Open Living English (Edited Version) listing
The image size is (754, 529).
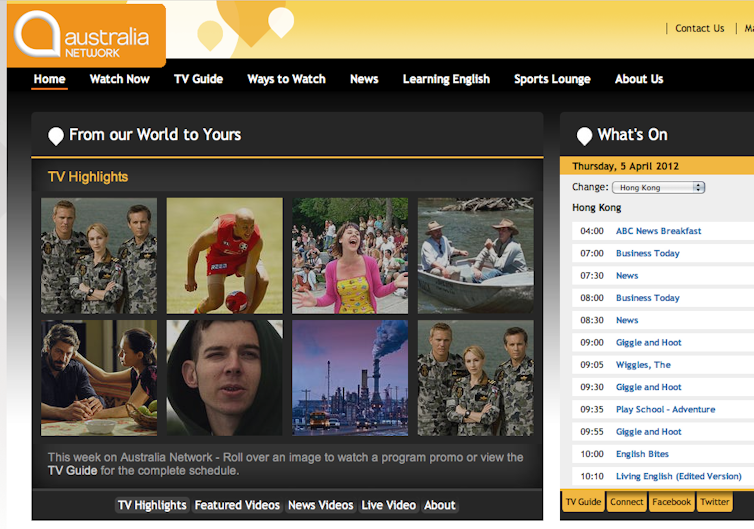point(679,476)
